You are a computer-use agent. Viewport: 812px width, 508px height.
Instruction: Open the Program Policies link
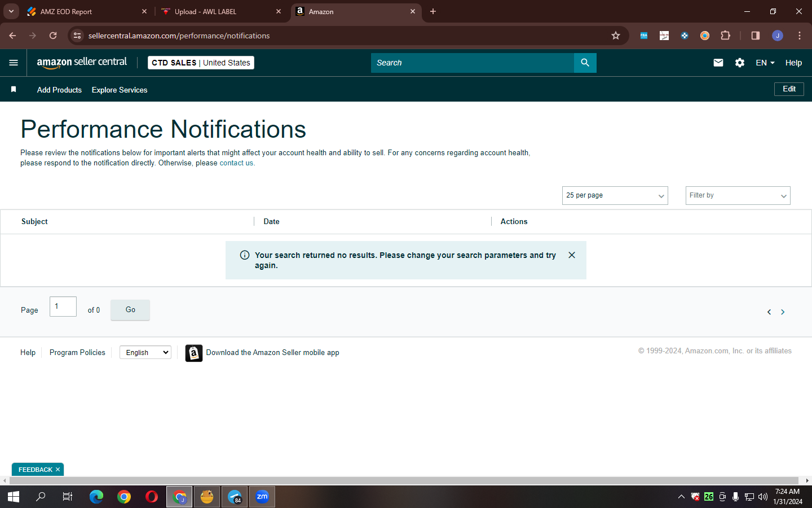pos(77,352)
